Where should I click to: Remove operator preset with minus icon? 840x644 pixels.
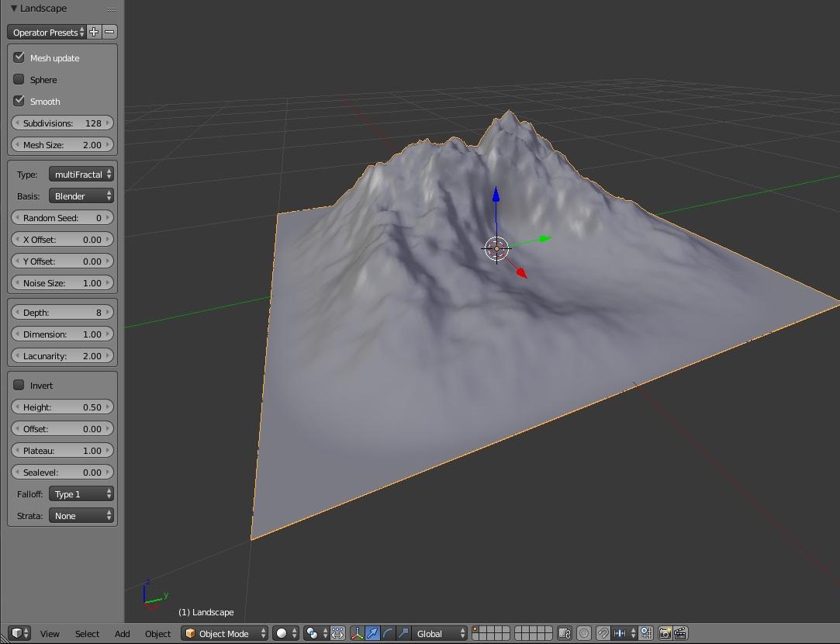click(x=109, y=32)
